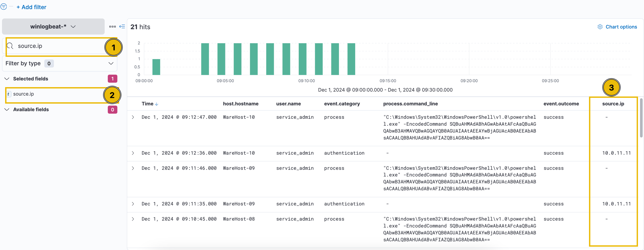Open Chart options
The height and width of the screenshot is (250, 644).
(617, 27)
